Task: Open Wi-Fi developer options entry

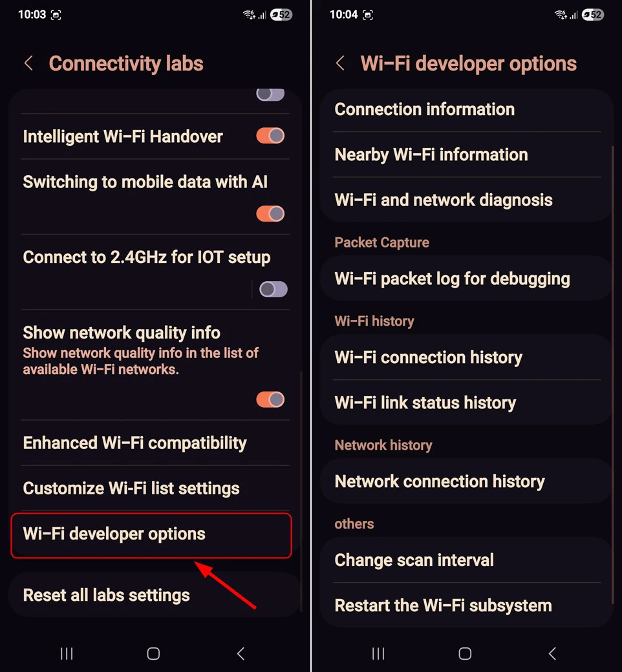Action: [151, 535]
